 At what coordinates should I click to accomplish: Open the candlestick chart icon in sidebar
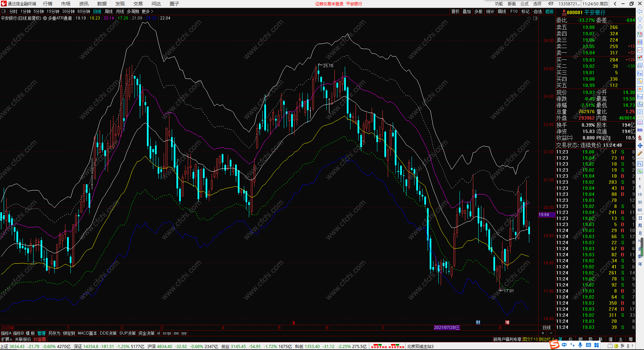(x=640, y=58)
